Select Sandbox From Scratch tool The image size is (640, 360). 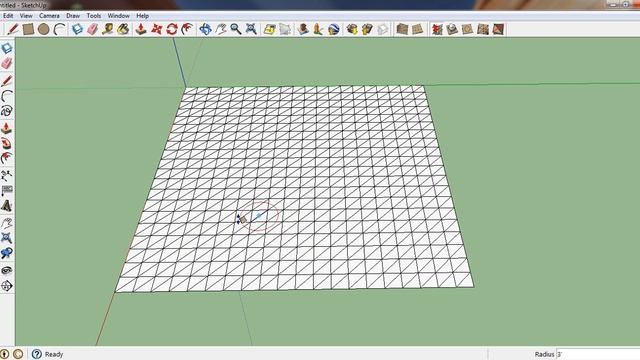click(417, 29)
